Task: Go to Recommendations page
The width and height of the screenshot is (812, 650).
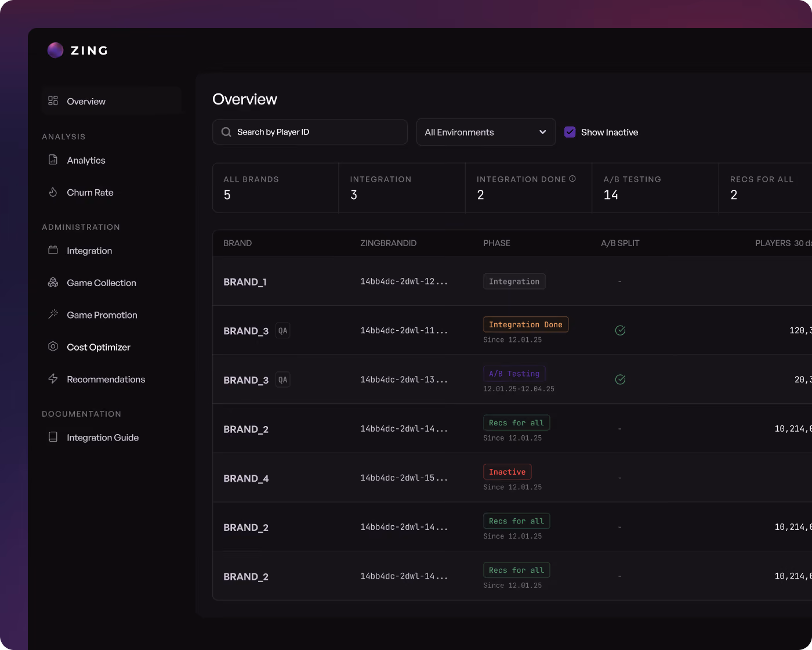Action: tap(106, 380)
